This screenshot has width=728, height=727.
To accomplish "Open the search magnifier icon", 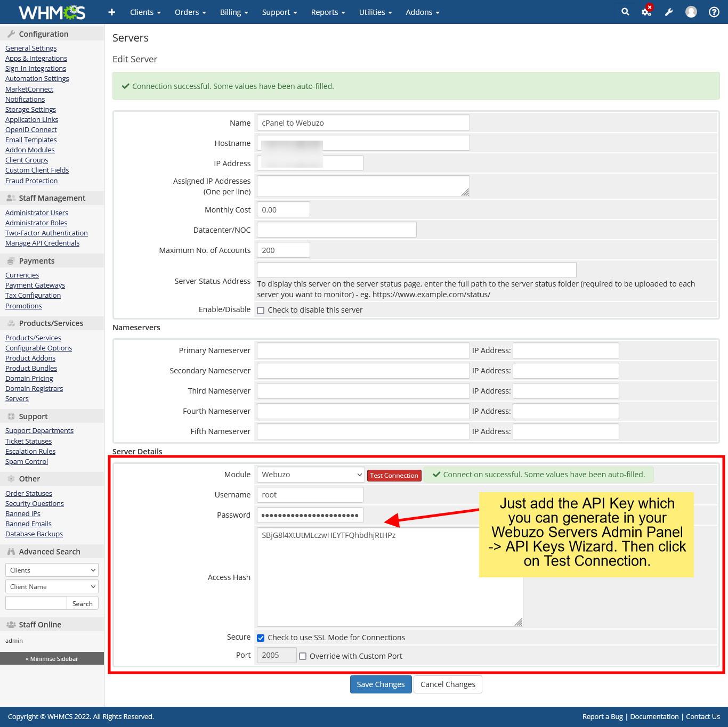I will [x=625, y=12].
